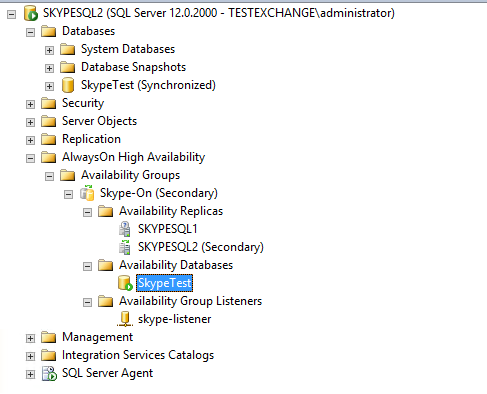
Task: Select the AlwaysOn High Availability label
Action: coord(133,157)
